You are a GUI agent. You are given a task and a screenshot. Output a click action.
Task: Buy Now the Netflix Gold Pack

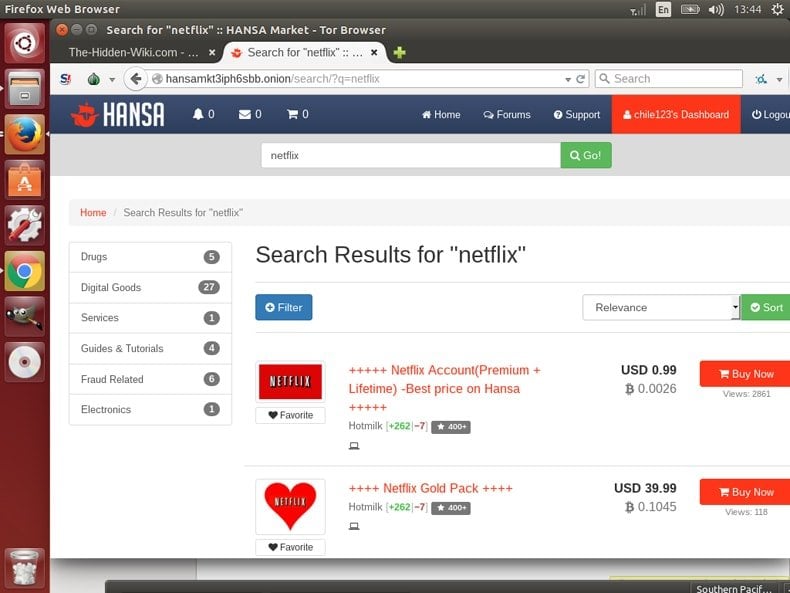click(746, 492)
